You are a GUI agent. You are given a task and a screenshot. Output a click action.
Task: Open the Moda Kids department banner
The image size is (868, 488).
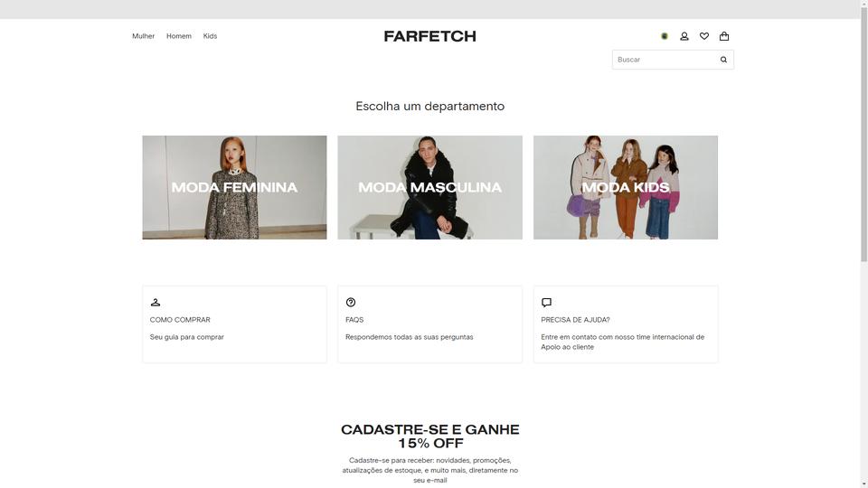626,188
